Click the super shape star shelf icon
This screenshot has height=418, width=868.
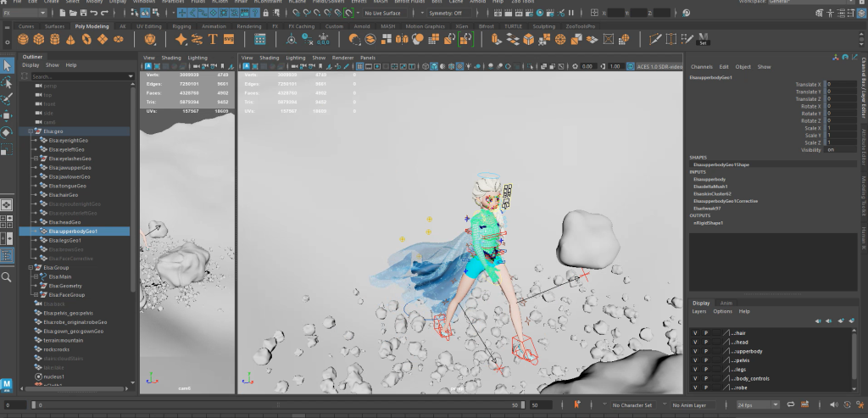pyautogui.click(x=181, y=39)
